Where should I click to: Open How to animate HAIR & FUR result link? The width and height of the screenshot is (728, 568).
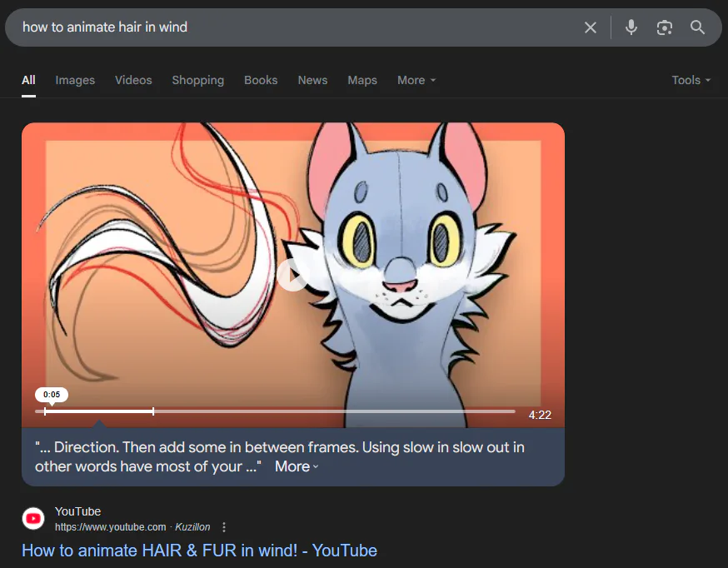[199, 551]
